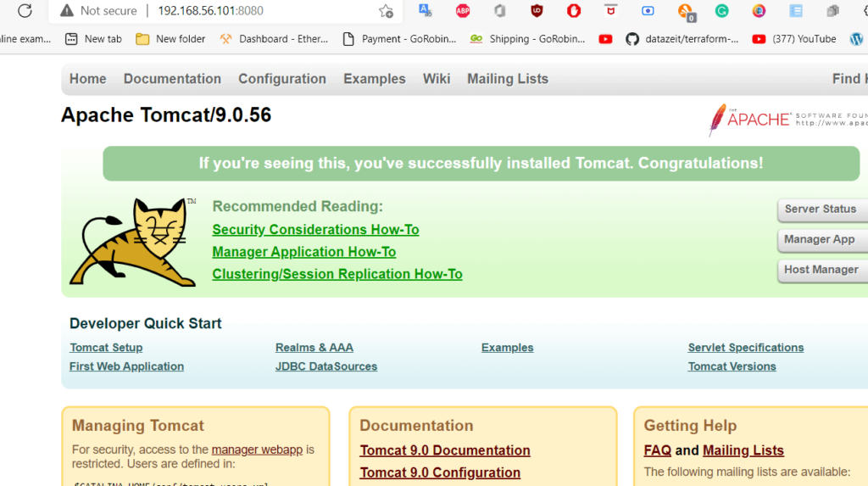Open the Tomcat 9.0 Configuration link
Image resolution: width=868 pixels, height=486 pixels.
440,472
